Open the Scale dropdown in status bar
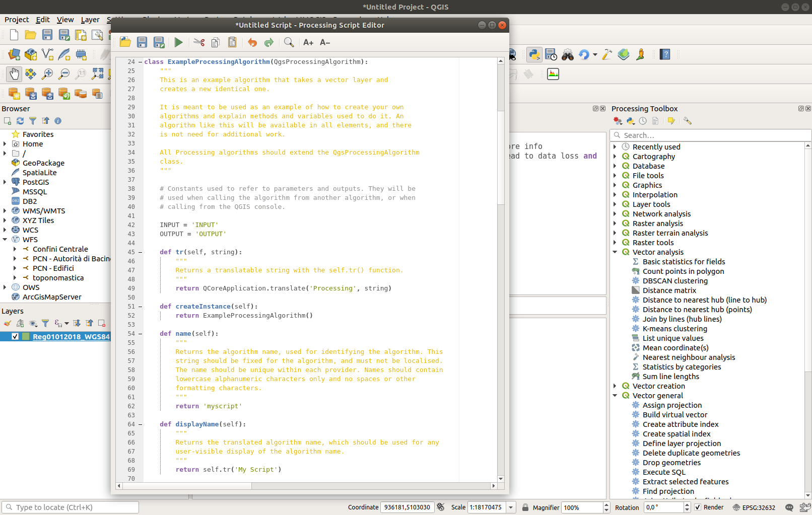This screenshot has height=515, width=812. [x=511, y=507]
